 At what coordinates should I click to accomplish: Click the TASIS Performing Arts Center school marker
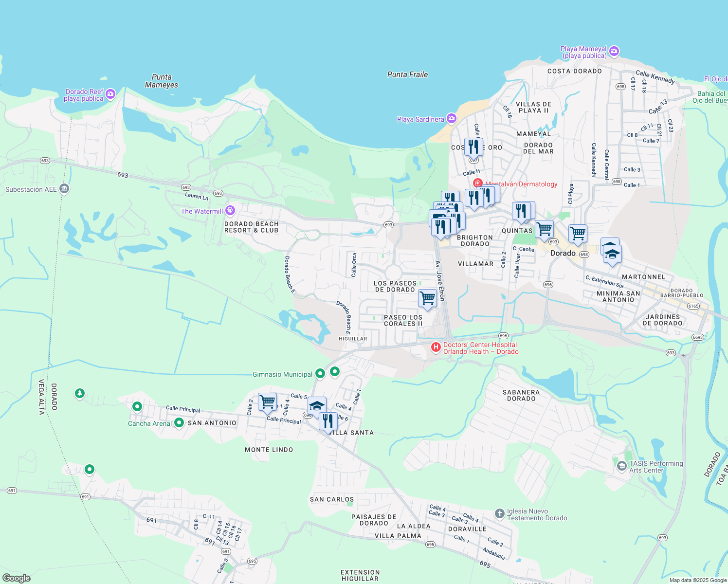click(x=621, y=466)
